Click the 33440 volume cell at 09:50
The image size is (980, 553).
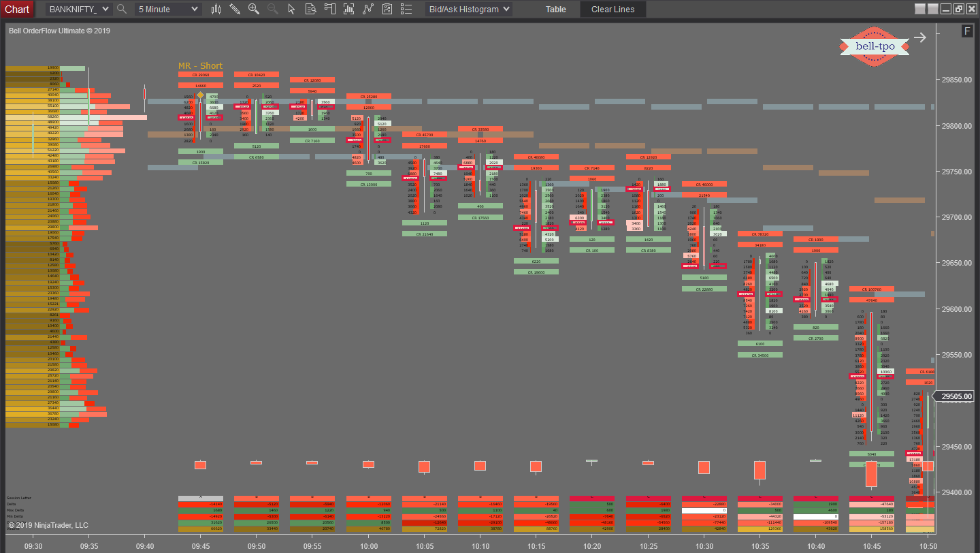click(x=257, y=529)
